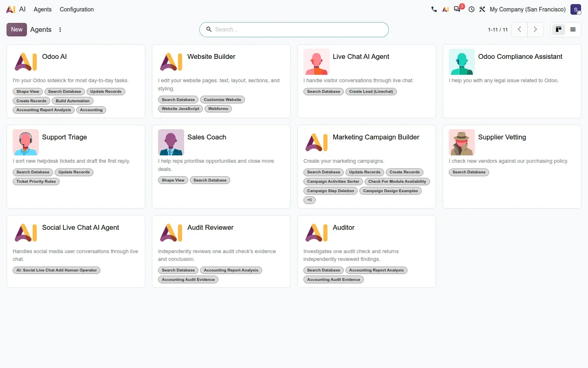The image size is (588, 368).
Task: Open the Configuration menu
Action: coord(77,9)
